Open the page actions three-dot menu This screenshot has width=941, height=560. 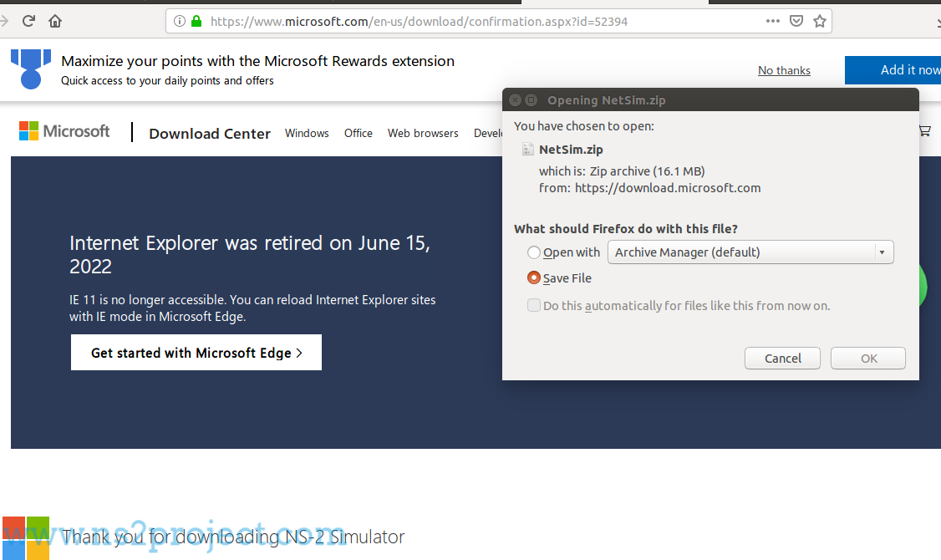pyautogui.click(x=772, y=21)
